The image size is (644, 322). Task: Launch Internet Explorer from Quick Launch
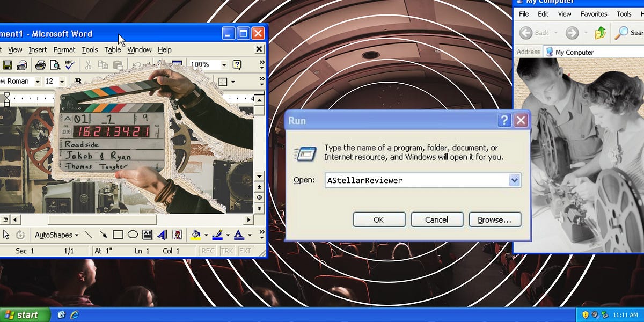[x=75, y=314]
